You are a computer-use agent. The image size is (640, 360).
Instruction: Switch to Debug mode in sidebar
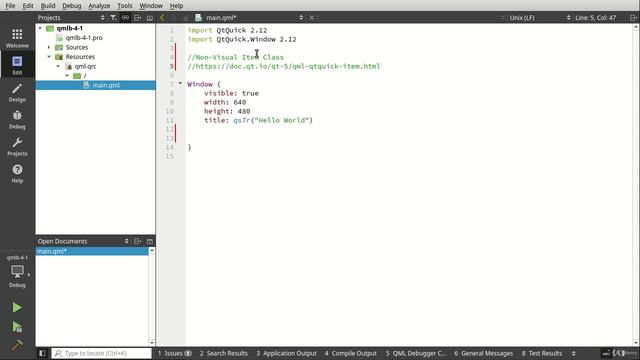(x=17, y=119)
